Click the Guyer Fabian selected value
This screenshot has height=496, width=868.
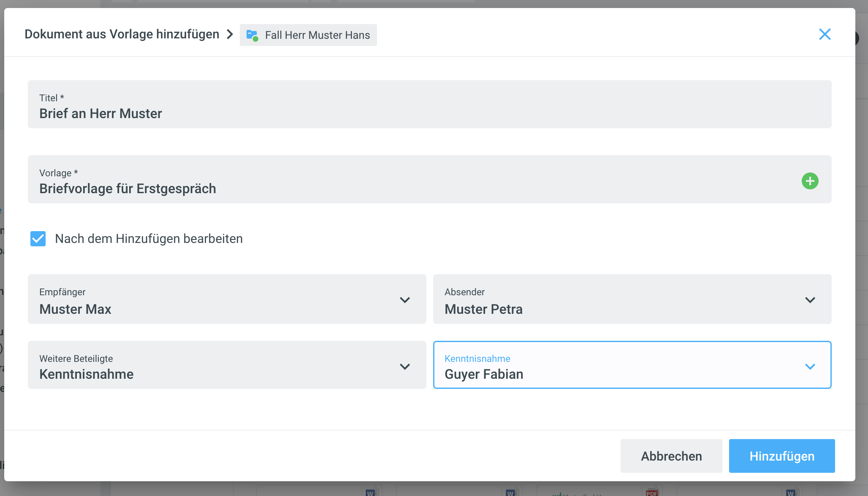click(484, 374)
